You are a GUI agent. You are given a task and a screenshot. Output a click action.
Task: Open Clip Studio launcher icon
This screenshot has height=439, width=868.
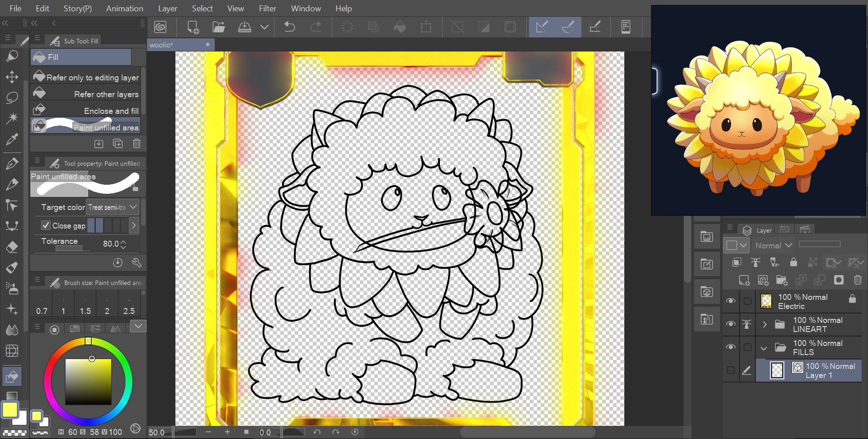(160, 27)
